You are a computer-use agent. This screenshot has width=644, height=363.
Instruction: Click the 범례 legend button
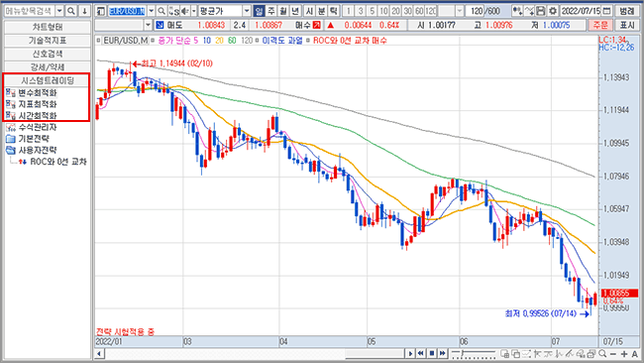point(627,11)
